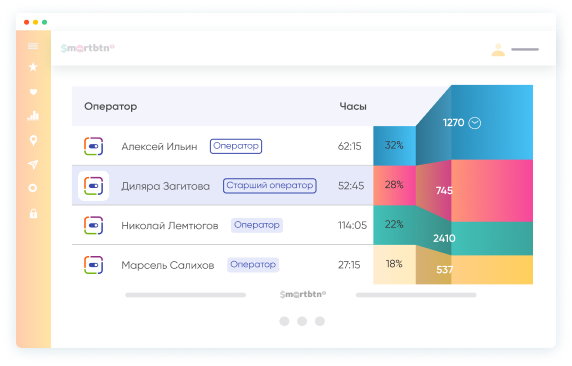Toggle the switch icon for Диляра Загитова
This screenshot has height=366, width=572.
click(x=93, y=186)
